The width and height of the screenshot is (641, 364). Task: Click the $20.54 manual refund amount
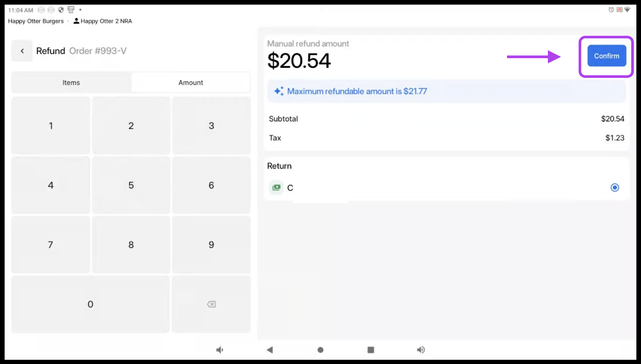[299, 61]
